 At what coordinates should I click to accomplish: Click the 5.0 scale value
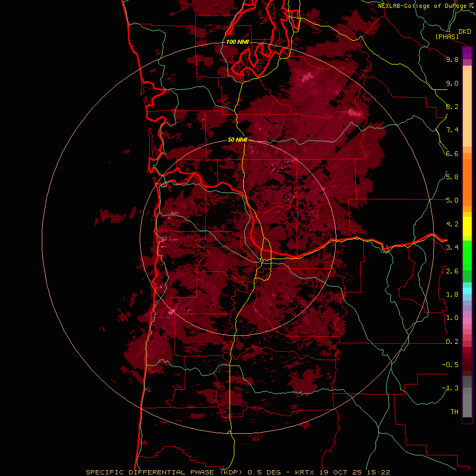(x=452, y=200)
